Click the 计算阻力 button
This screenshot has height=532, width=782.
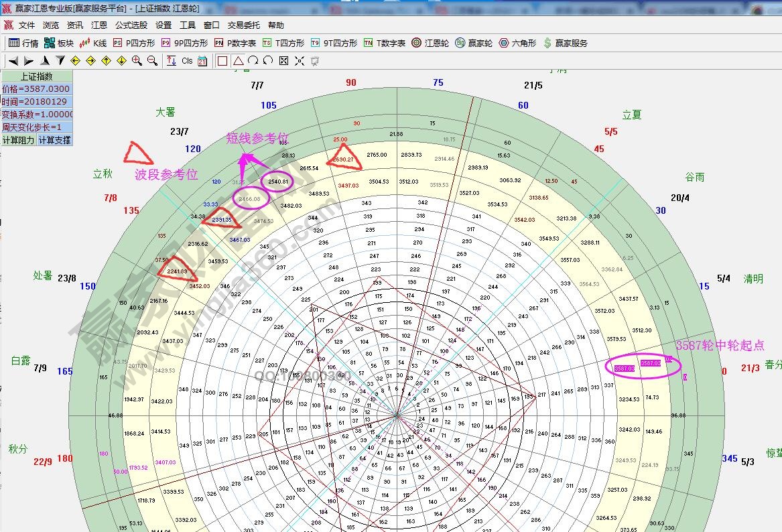pyautogui.click(x=18, y=140)
